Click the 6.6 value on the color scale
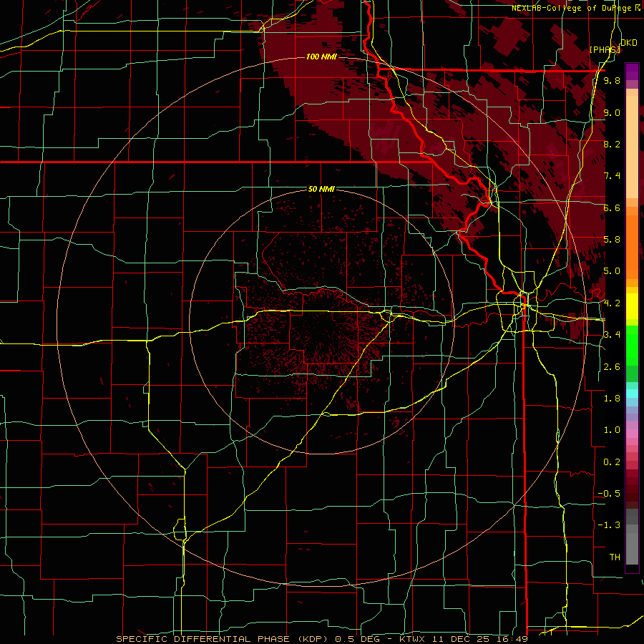The height and width of the screenshot is (644, 644). click(x=612, y=208)
